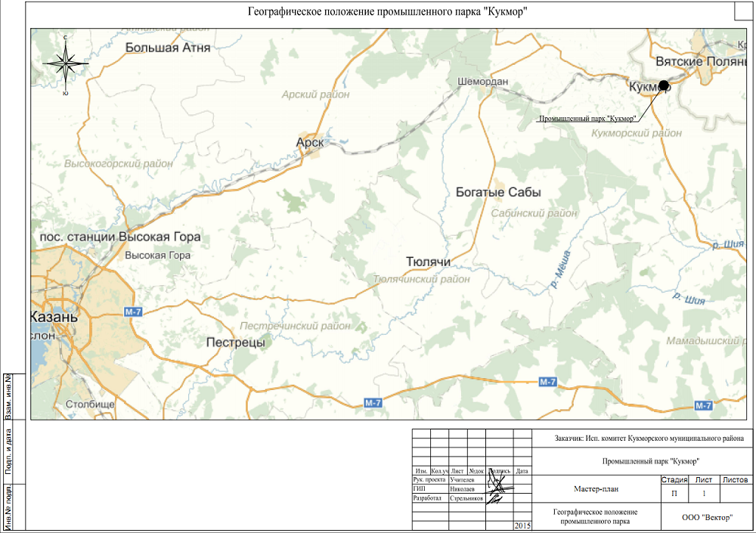Viewport: 756px width, 533px height.
Task: Select the Пестрецы town label
Action: click(x=236, y=342)
